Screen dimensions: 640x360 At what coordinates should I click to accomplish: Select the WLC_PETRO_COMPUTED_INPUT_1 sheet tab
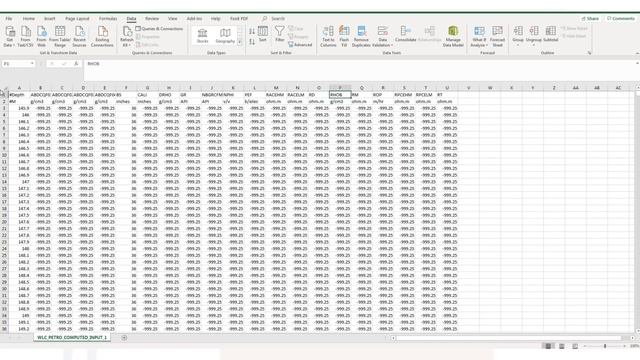point(72,338)
